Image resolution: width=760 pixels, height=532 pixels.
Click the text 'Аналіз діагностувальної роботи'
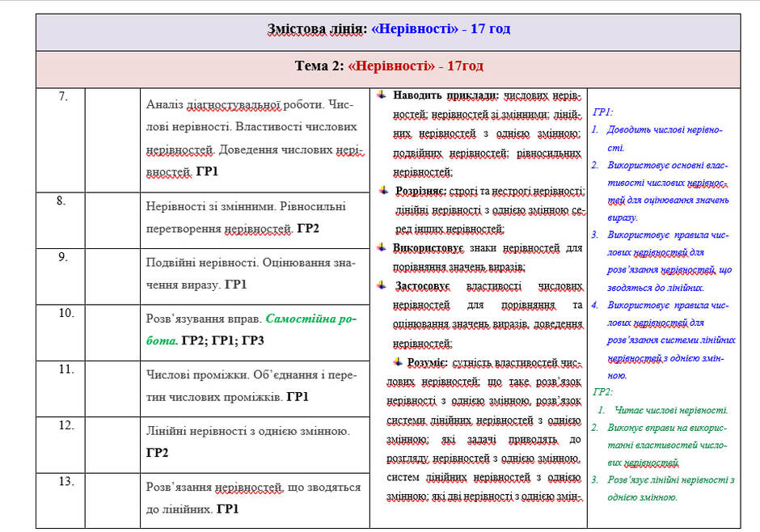(x=235, y=104)
